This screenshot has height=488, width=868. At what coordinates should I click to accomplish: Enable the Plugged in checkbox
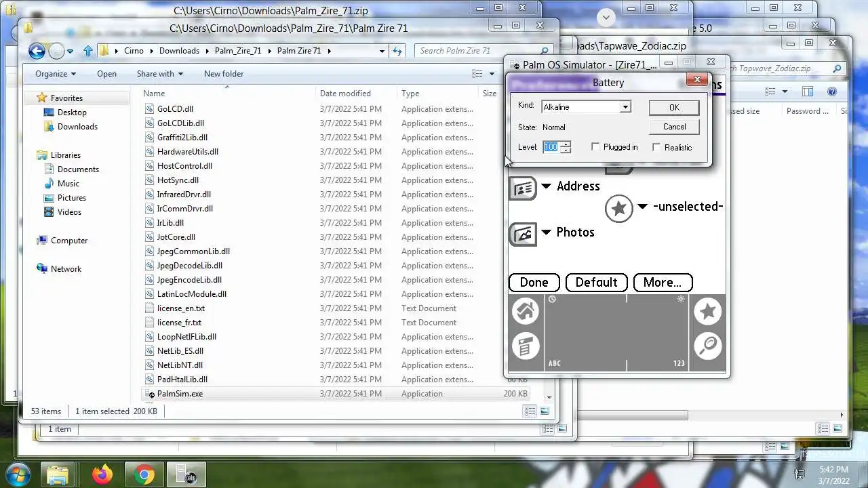coord(595,147)
